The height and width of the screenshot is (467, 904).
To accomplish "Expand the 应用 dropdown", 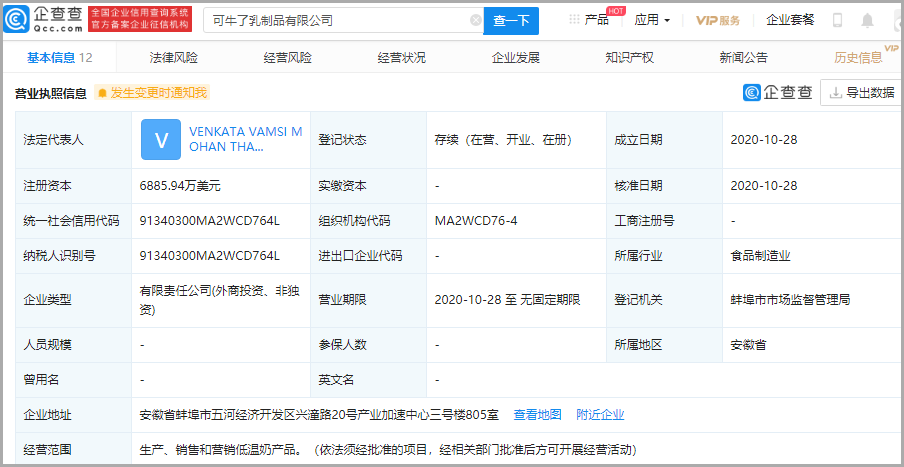I will [652, 20].
